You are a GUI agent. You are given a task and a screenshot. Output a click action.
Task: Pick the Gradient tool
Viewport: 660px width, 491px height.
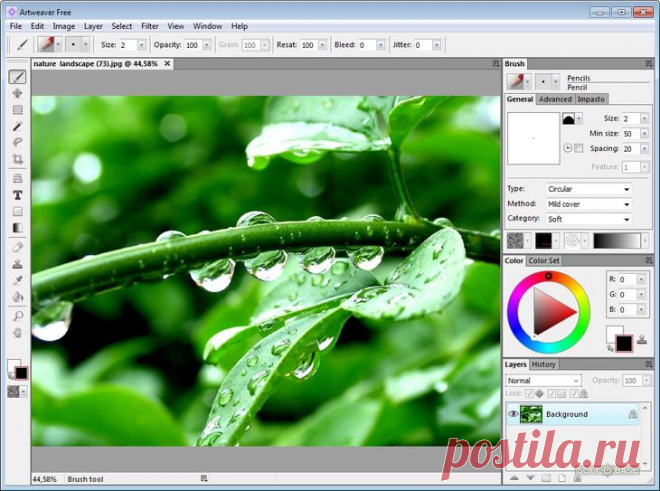(17, 228)
